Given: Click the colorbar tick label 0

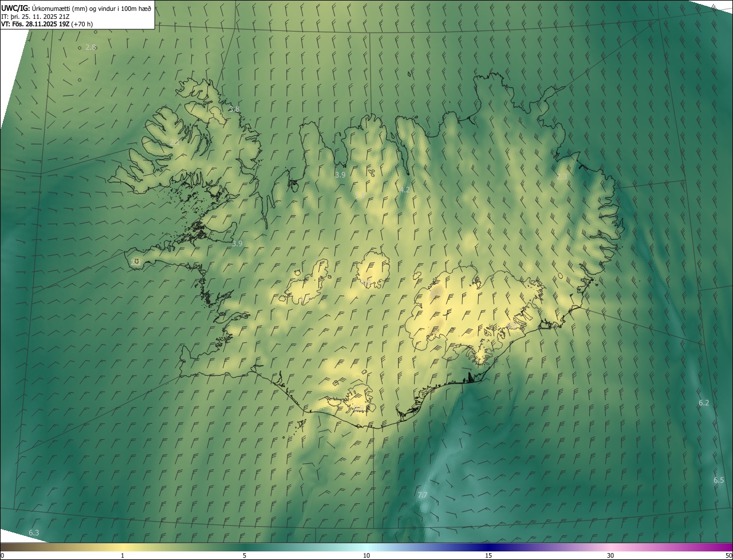Looking at the screenshot, I should click(2, 556).
